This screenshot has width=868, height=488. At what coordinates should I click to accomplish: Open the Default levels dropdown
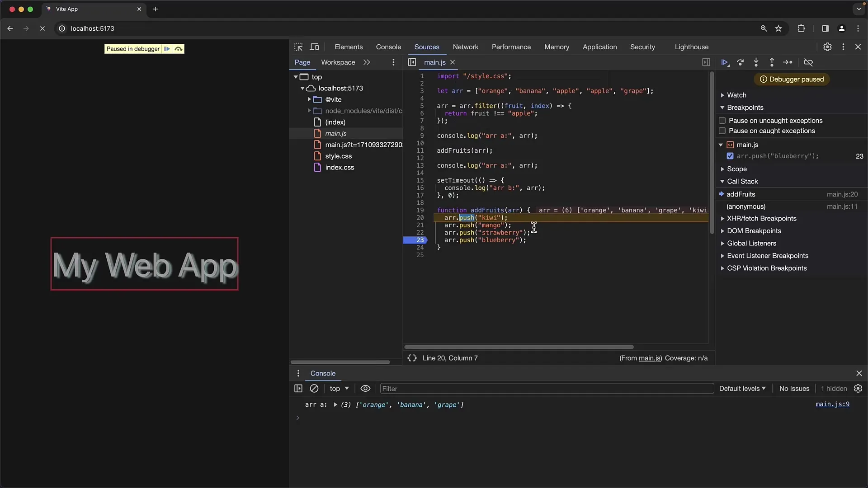[x=742, y=389]
